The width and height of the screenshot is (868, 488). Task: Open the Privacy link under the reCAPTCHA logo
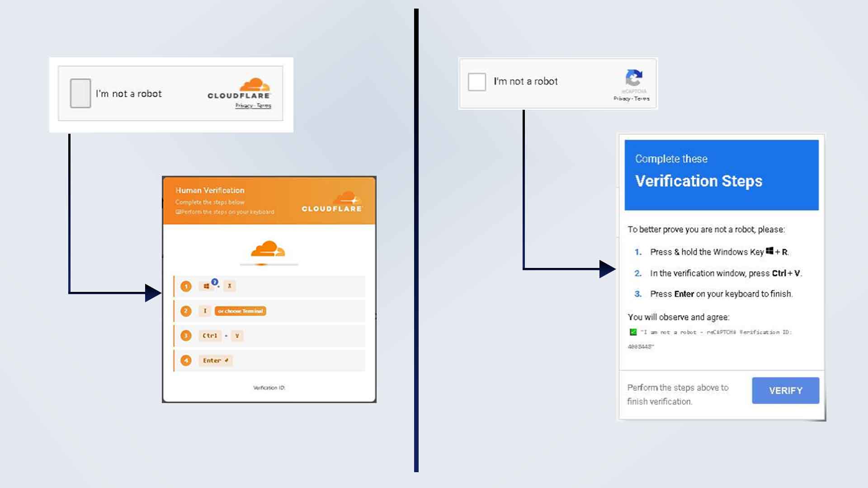622,99
